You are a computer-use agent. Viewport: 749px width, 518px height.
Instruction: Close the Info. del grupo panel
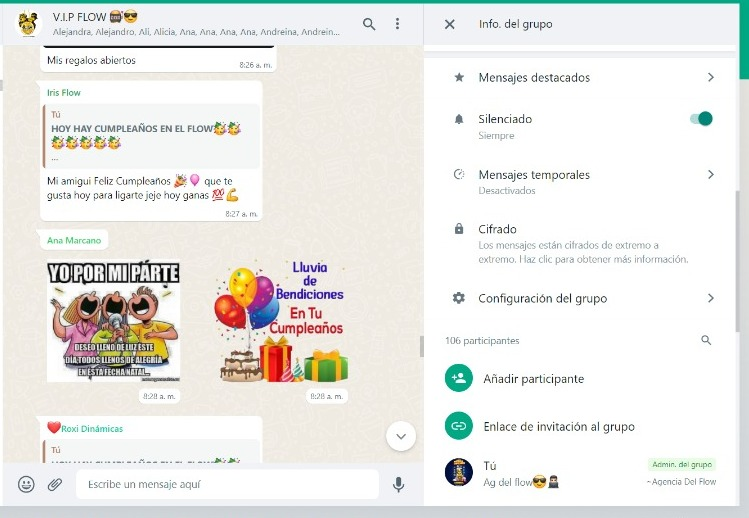(x=449, y=24)
